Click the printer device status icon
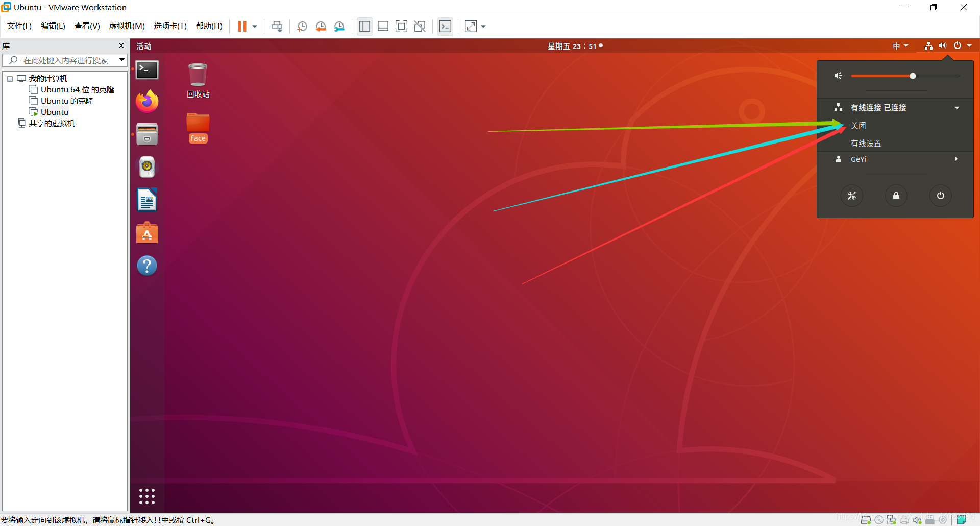980x526 pixels. point(904,520)
